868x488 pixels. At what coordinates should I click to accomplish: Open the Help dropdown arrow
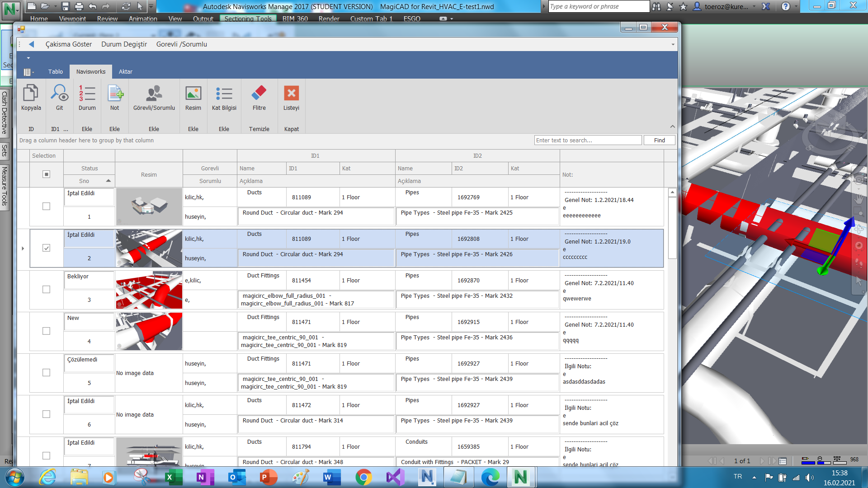tap(796, 6)
